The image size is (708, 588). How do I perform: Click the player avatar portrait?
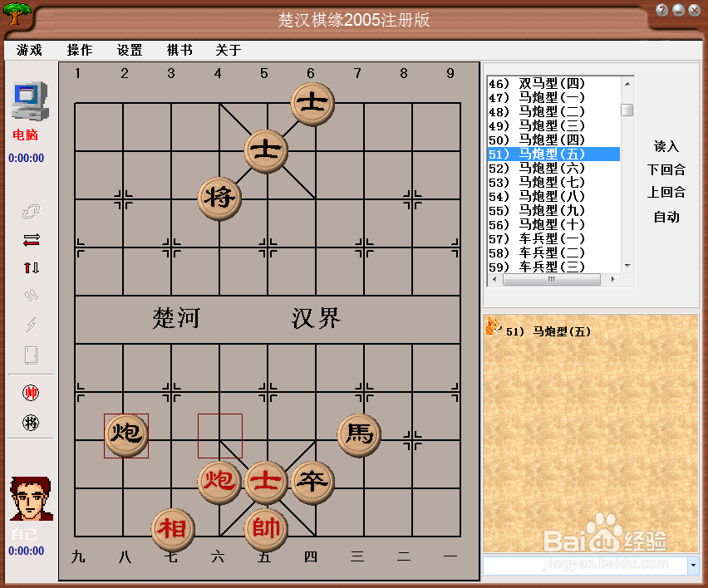[31, 499]
